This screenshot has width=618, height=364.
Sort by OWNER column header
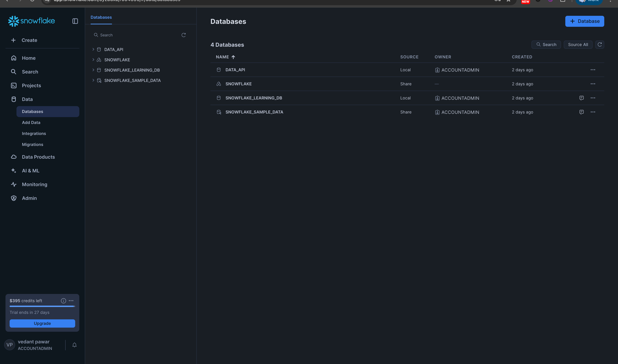tap(443, 57)
